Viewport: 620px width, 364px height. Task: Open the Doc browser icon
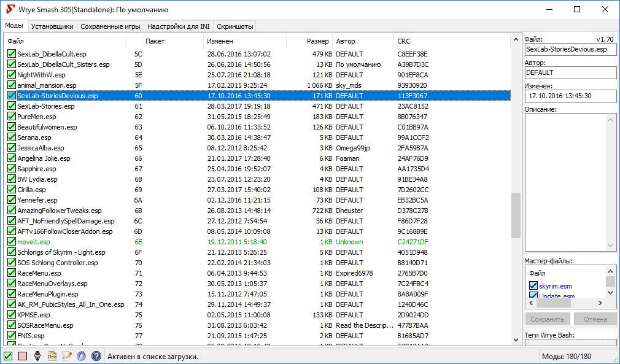tap(52, 355)
